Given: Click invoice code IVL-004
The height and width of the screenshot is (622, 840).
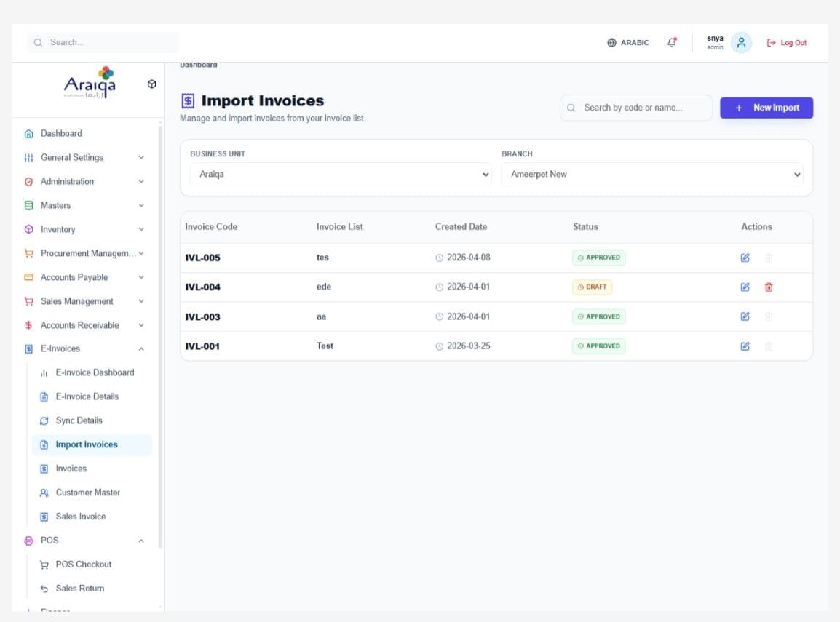Looking at the screenshot, I should [202, 287].
